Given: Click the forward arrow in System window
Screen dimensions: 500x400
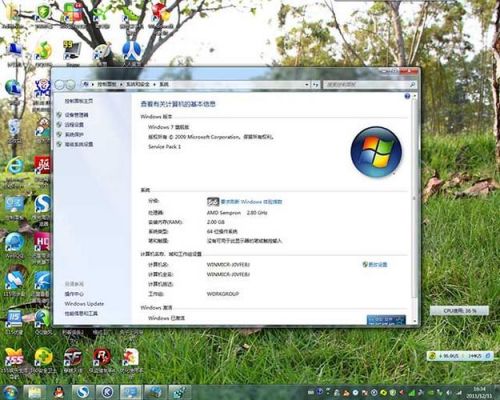Looking at the screenshot, I should [70, 85].
